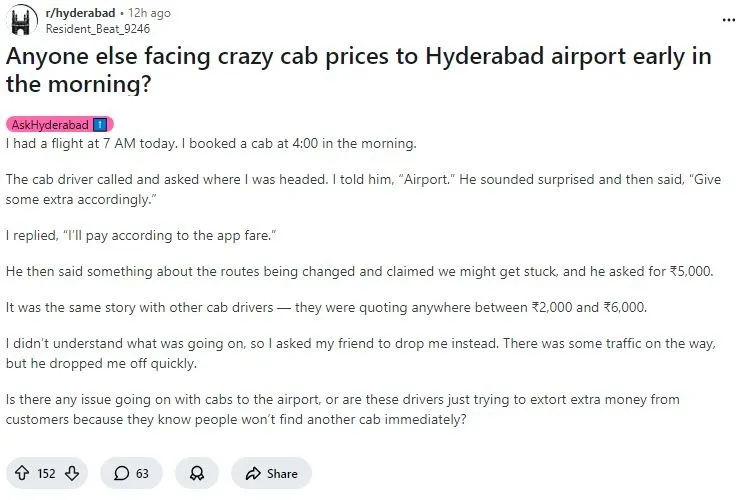Click the blue emoji in AskHyderabad flair
Viewport: 745px width, 500px height.
click(100, 124)
